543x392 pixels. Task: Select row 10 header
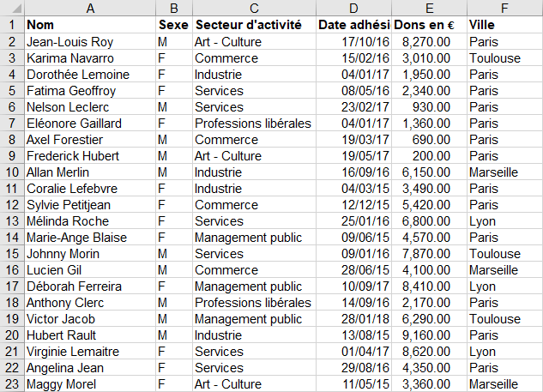coord(12,172)
